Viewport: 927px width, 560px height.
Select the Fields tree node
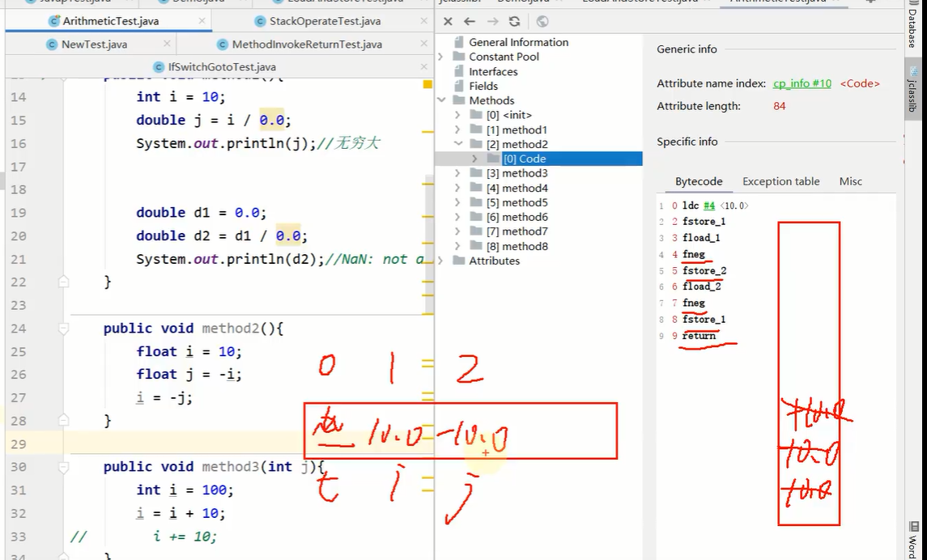tap(483, 86)
